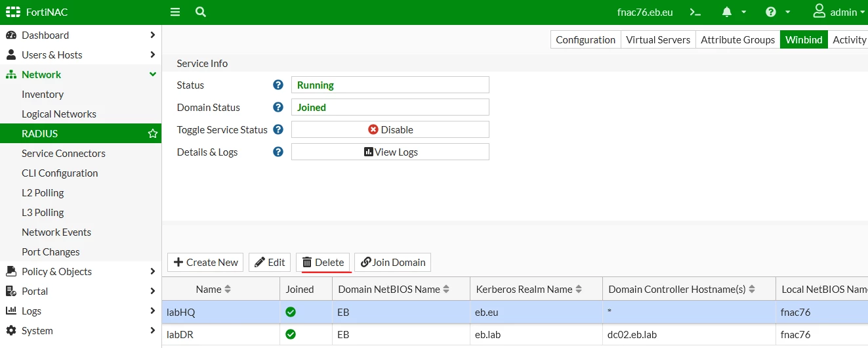The height and width of the screenshot is (348, 868).
Task: Select the labHQ row name
Action: point(181,312)
